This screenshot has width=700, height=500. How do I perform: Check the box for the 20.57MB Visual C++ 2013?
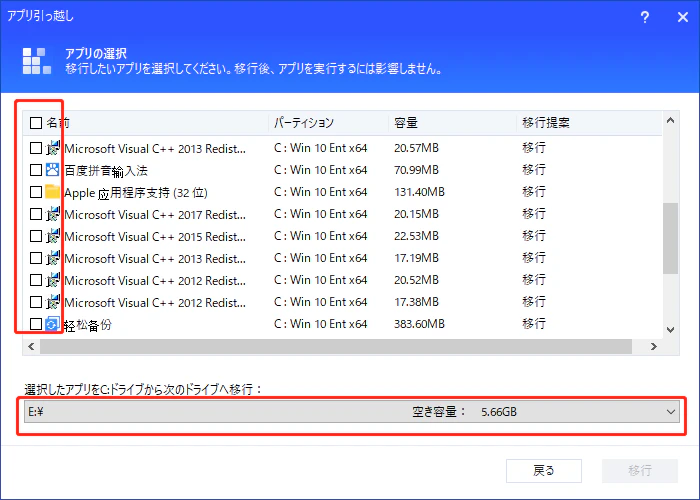36,148
